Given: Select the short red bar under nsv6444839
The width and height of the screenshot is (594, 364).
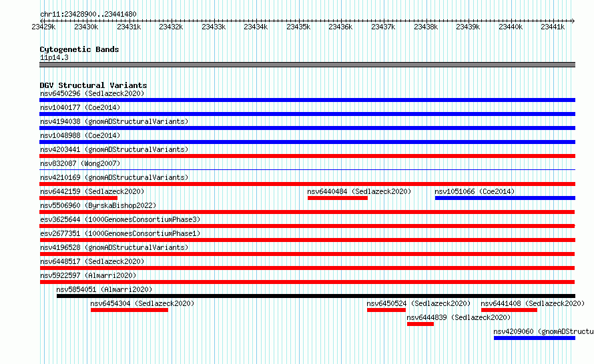Looking at the screenshot, I should tap(420, 324).
